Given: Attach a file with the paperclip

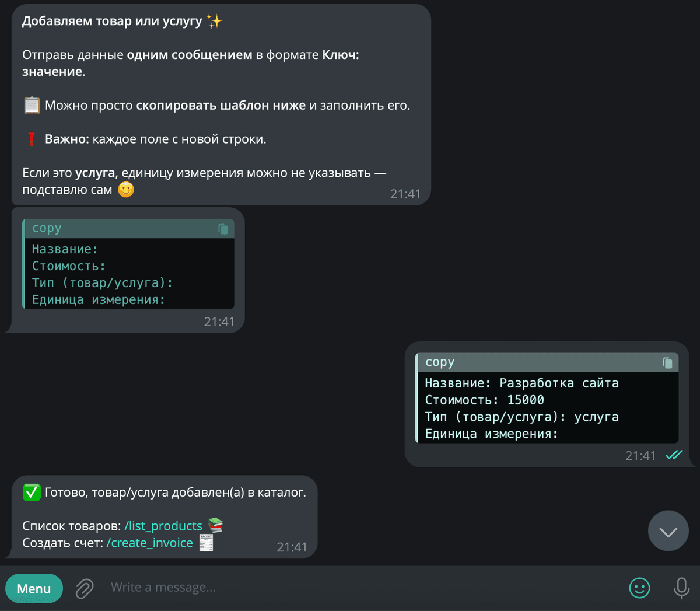Looking at the screenshot, I should pyautogui.click(x=85, y=588).
